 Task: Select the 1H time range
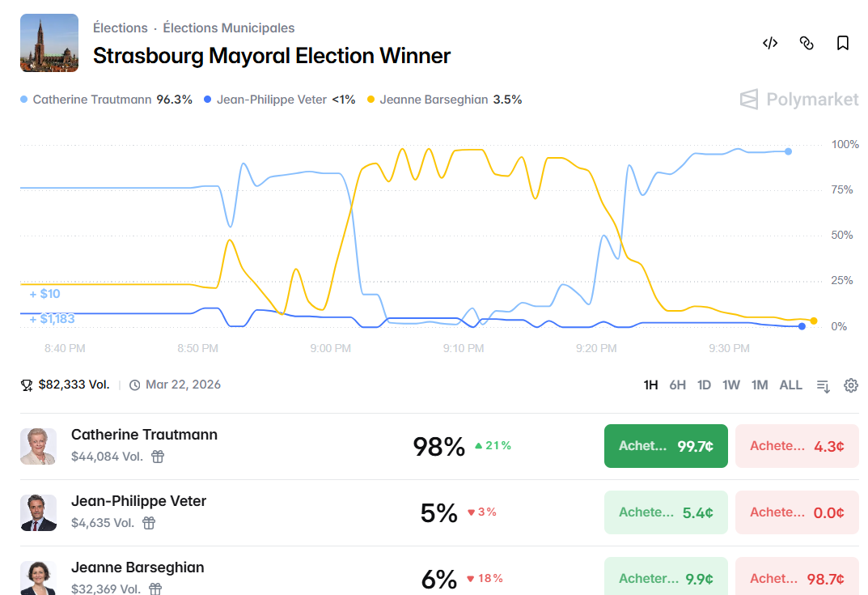pyautogui.click(x=650, y=385)
